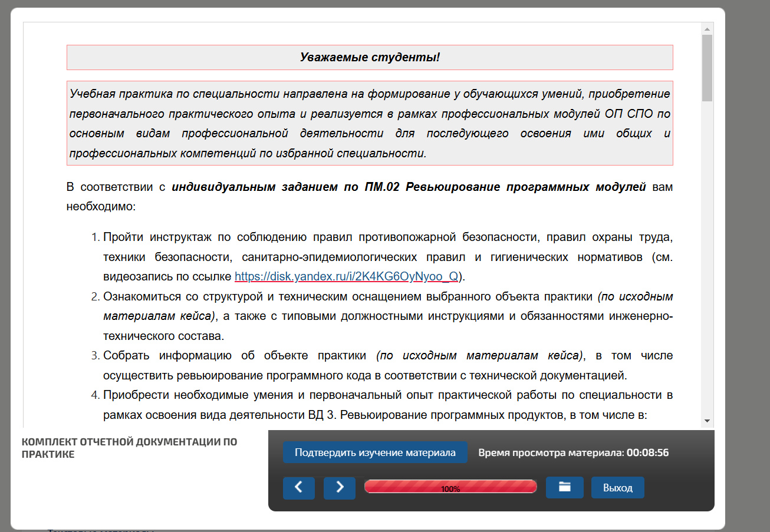Go to the previous page arrow
Screen dimensions: 770x532
point(298,488)
